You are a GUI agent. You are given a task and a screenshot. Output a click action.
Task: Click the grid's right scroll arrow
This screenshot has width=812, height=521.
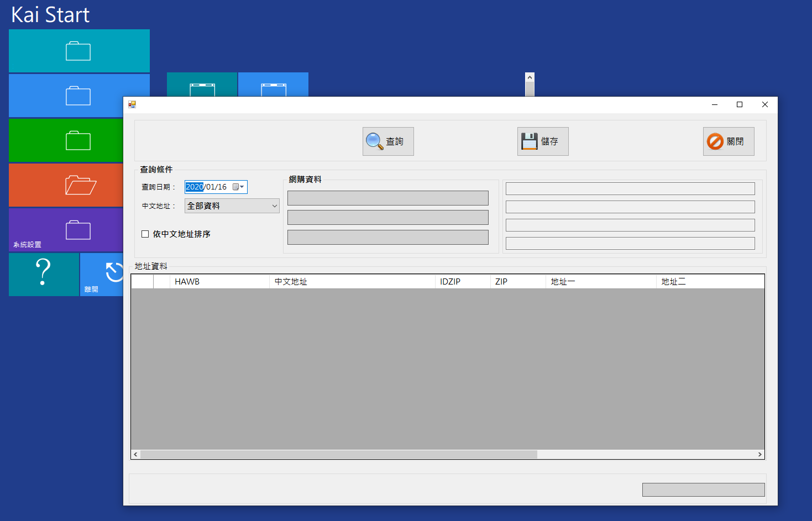[759, 454]
